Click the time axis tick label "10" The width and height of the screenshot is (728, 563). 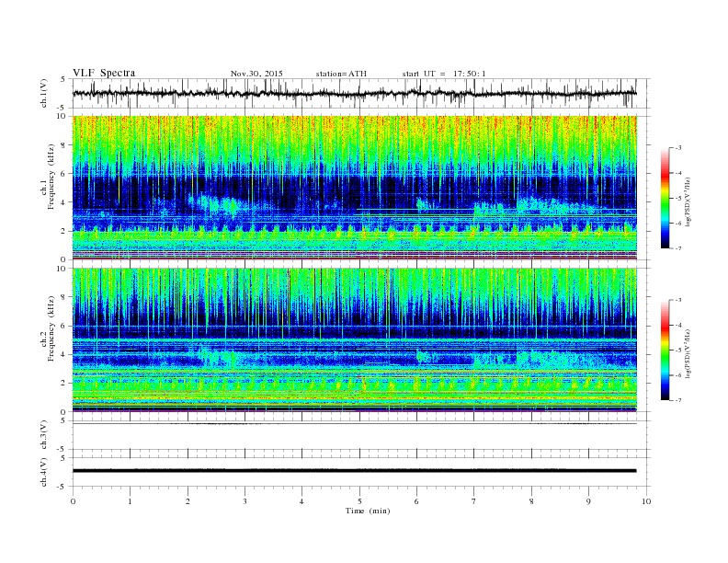[x=646, y=501]
